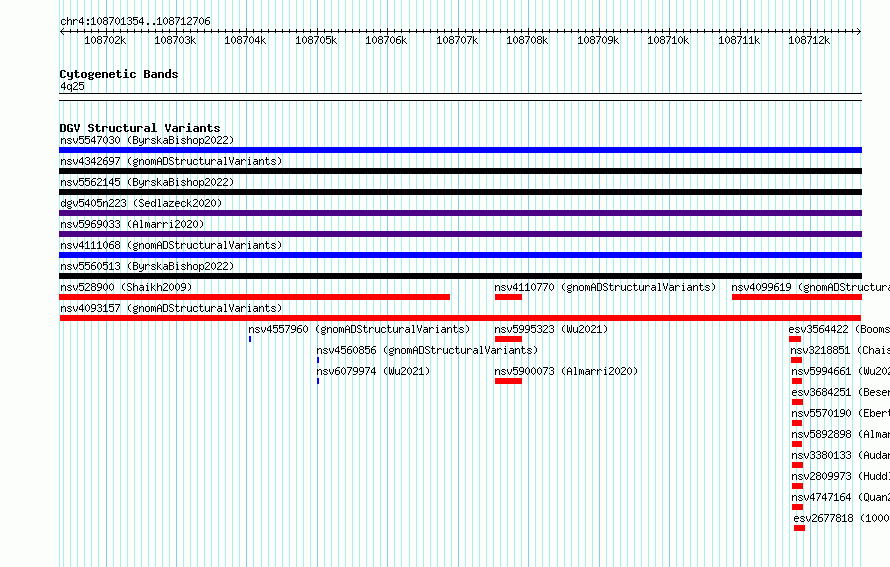Open nsv5560513 (ByrskaBishop2022) variant label

click(147, 266)
